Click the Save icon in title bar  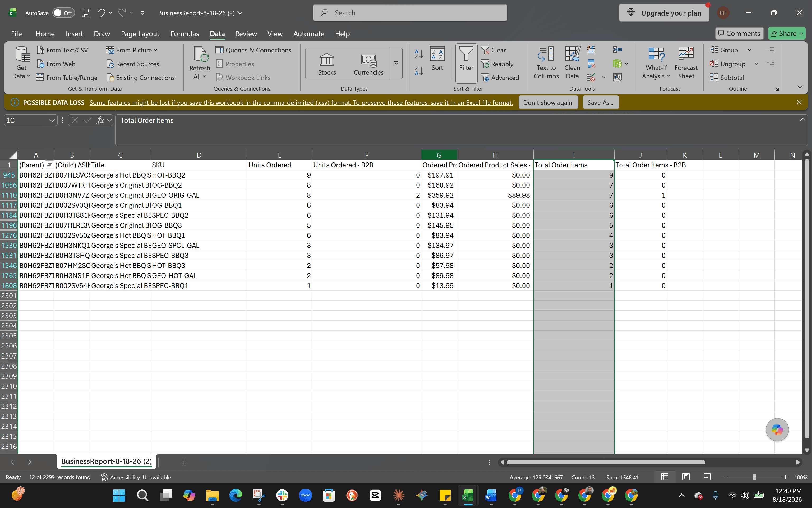[x=86, y=13]
